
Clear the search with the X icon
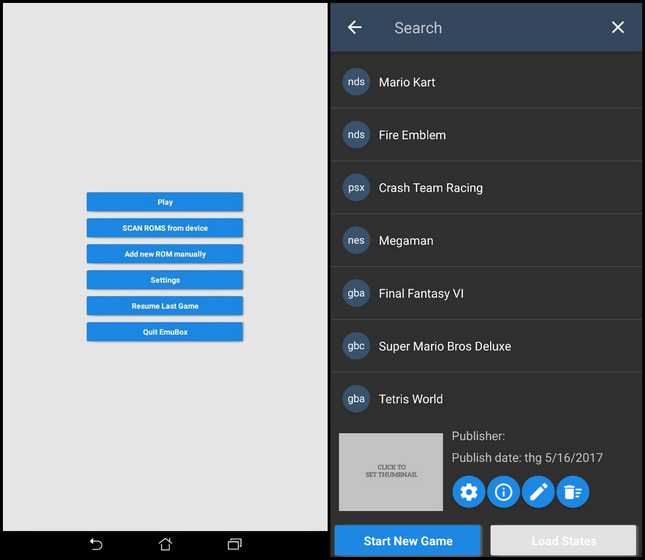pos(617,28)
